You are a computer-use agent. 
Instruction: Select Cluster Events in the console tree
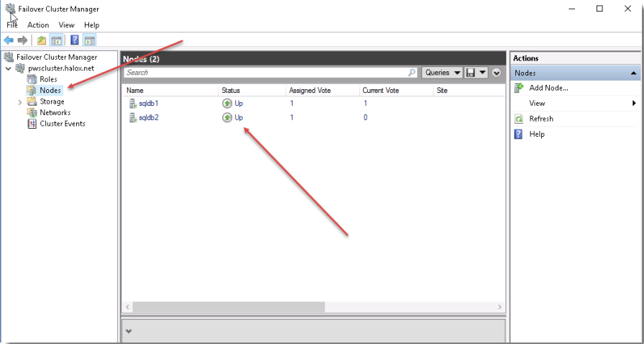click(x=63, y=124)
